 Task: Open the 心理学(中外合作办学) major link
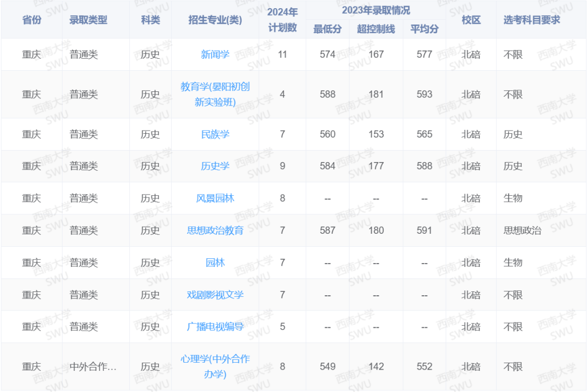216,366
